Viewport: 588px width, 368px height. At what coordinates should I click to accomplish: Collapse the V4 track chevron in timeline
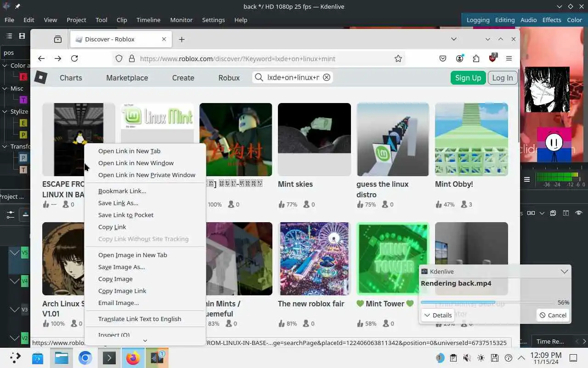point(15,281)
